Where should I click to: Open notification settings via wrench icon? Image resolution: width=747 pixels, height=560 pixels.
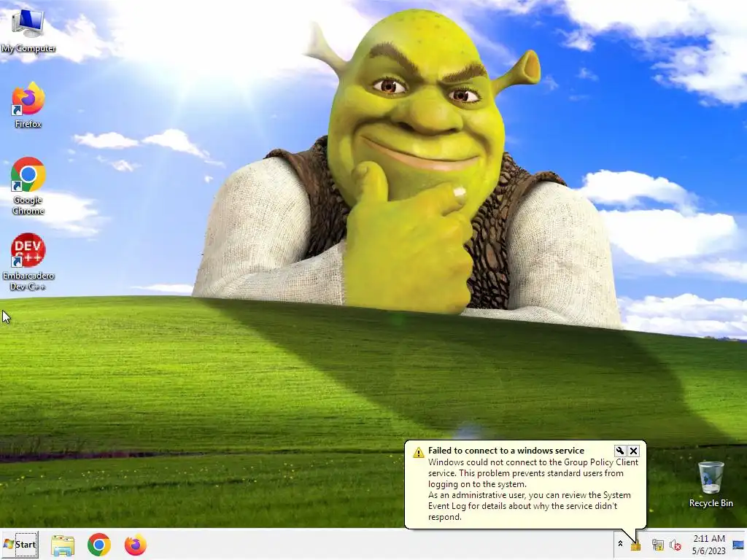pos(620,451)
